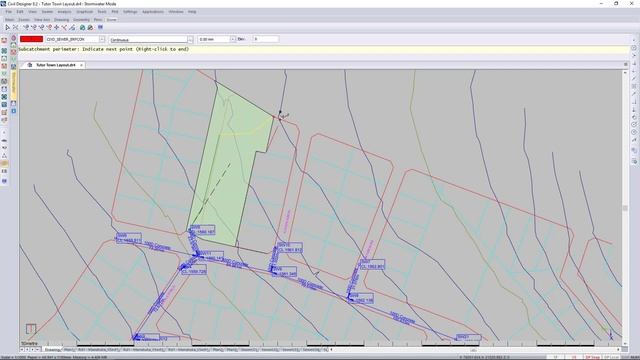Screen dimensions: 640x360
Task: Open the Tools menu
Action: [102, 12]
